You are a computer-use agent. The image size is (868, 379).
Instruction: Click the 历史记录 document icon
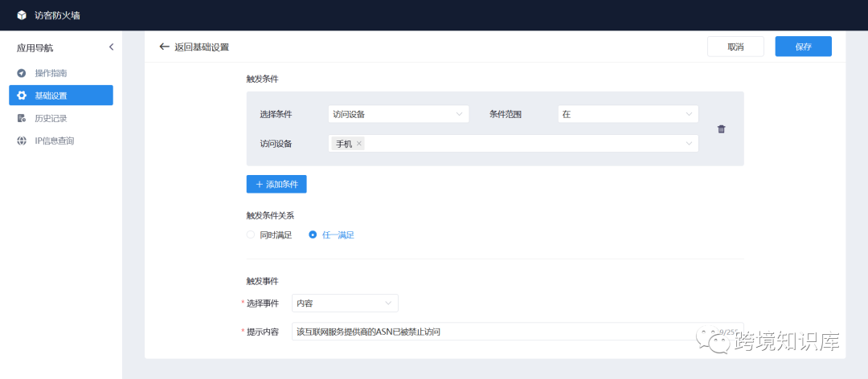[22, 118]
